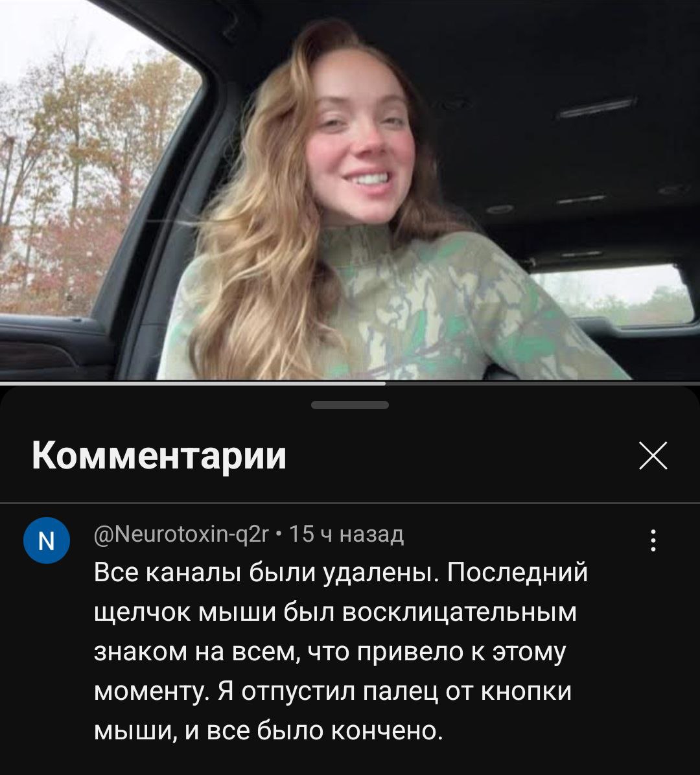Jump ahead on the unplayed progress bar section
The height and width of the screenshot is (775, 700).
click(542, 382)
